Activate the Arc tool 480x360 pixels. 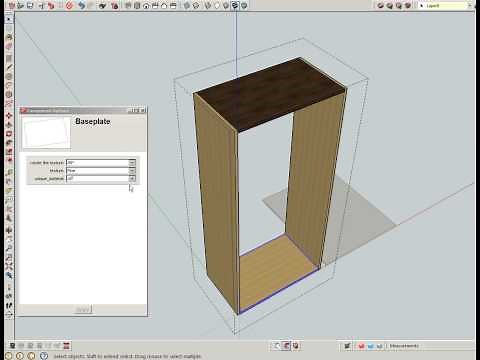(x=9, y=85)
